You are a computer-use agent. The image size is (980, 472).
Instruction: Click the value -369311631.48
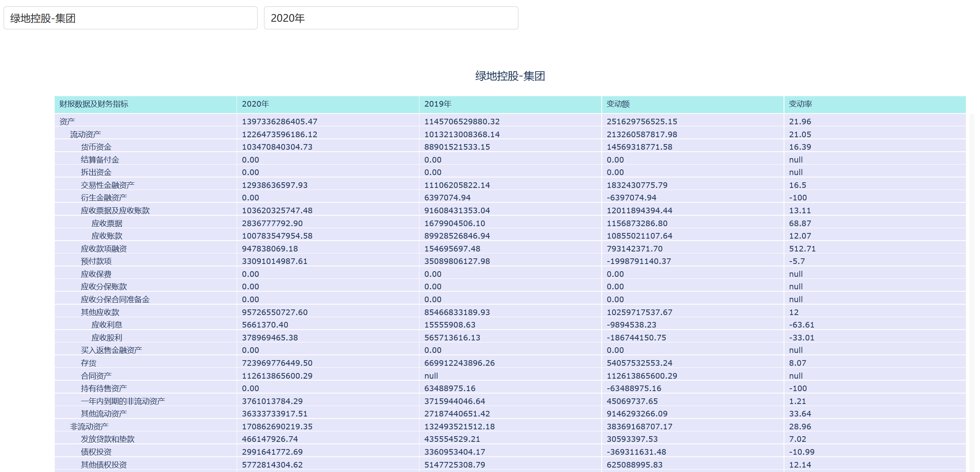pos(636,452)
